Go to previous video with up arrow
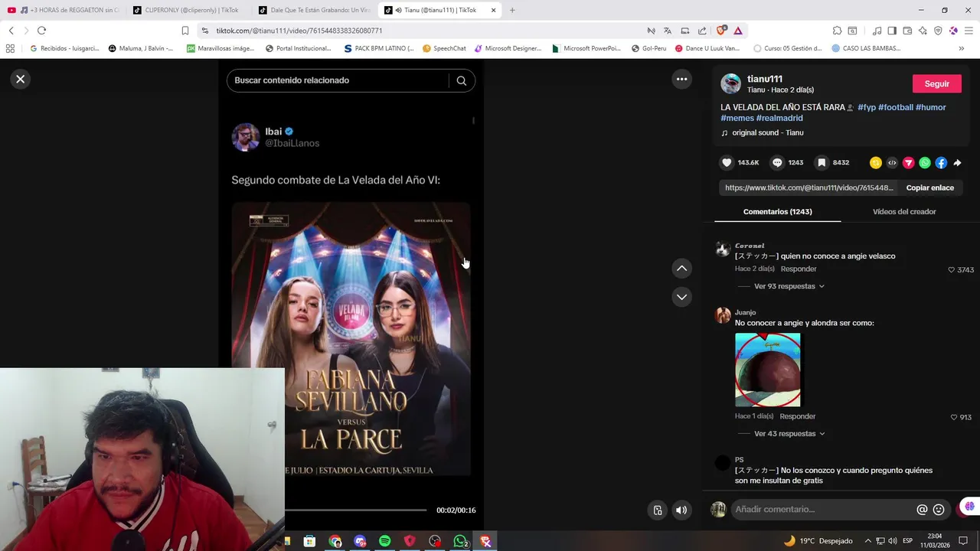 point(681,269)
